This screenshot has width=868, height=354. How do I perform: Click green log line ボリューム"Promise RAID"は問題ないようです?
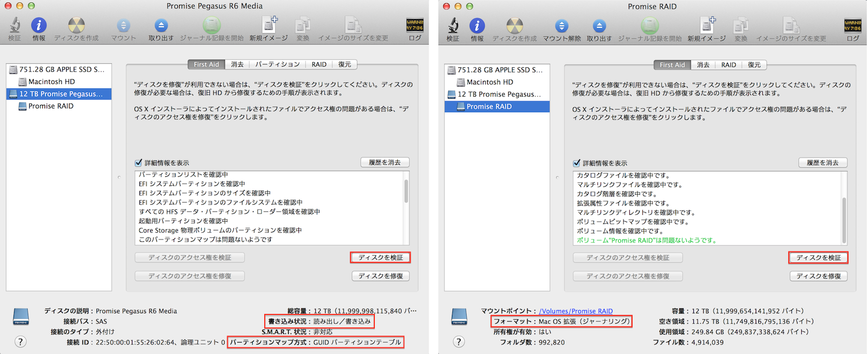click(x=647, y=240)
